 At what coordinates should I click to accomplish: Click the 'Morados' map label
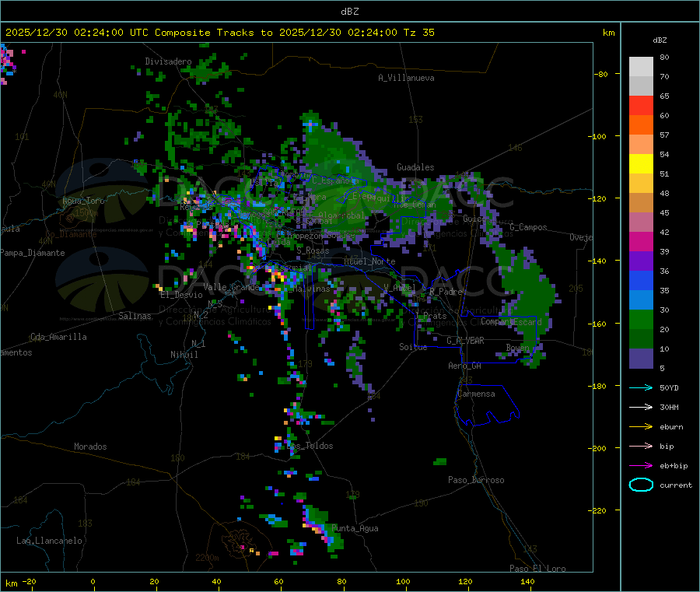91,447
